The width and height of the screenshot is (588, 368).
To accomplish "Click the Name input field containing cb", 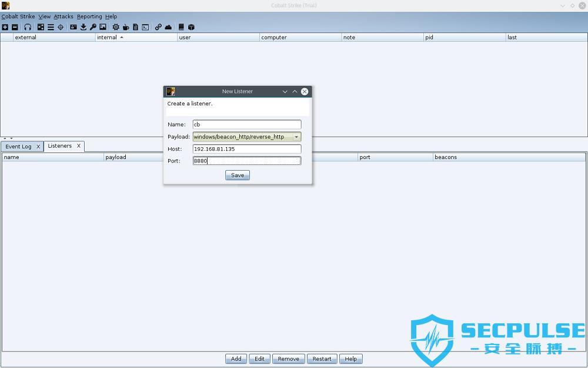I will (x=247, y=124).
